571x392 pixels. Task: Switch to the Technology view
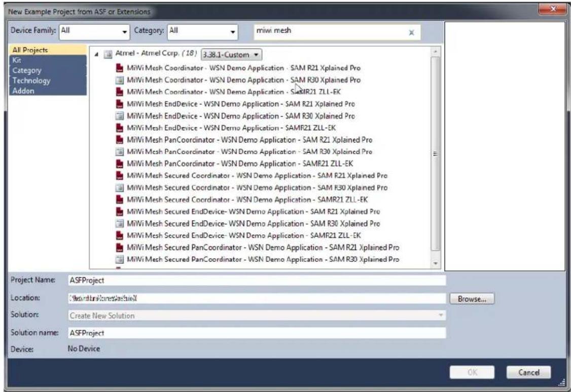(x=47, y=81)
